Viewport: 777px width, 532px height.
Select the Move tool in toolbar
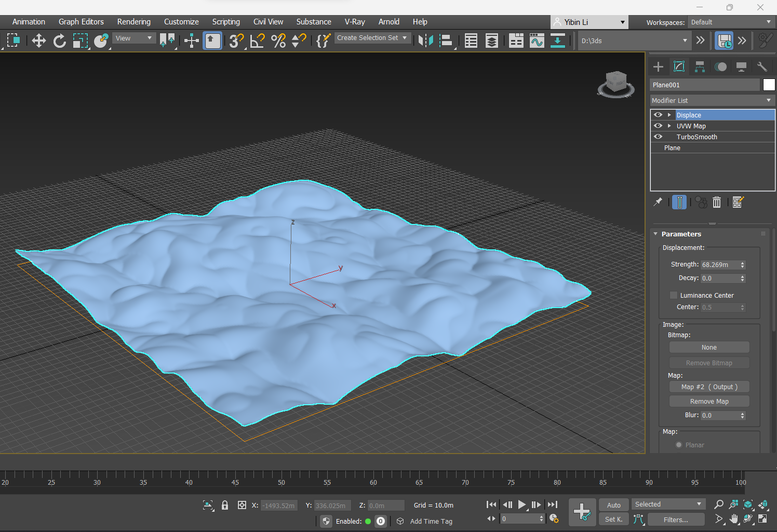39,41
